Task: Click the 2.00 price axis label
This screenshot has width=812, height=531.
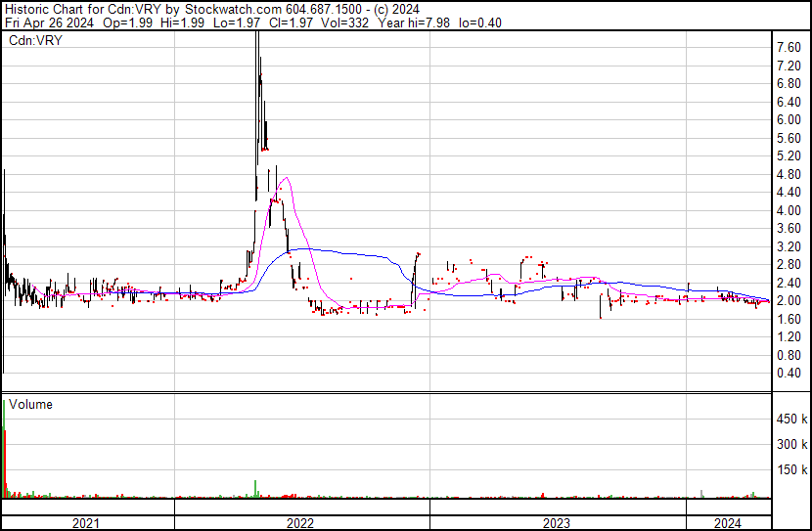Action: (x=789, y=300)
